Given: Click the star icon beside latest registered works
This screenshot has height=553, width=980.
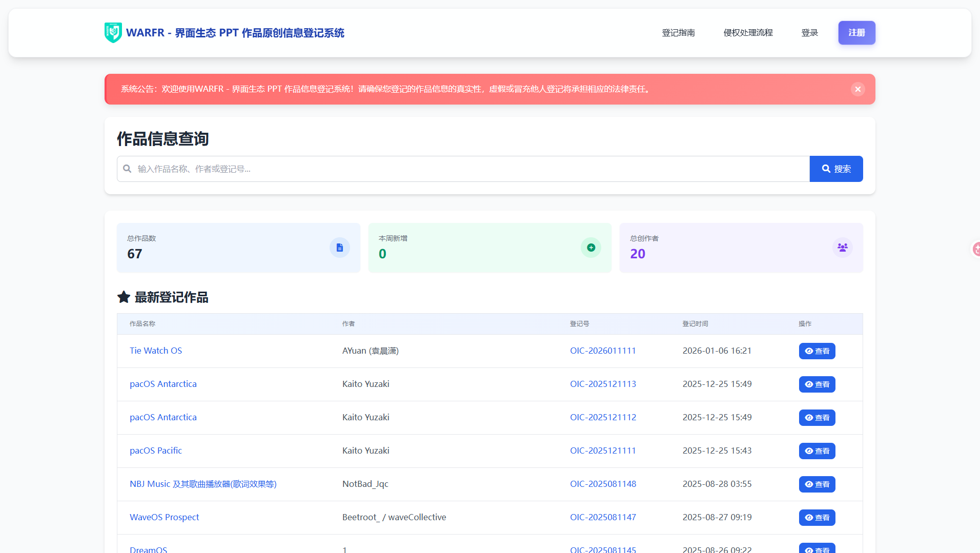Looking at the screenshot, I should (x=124, y=297).
